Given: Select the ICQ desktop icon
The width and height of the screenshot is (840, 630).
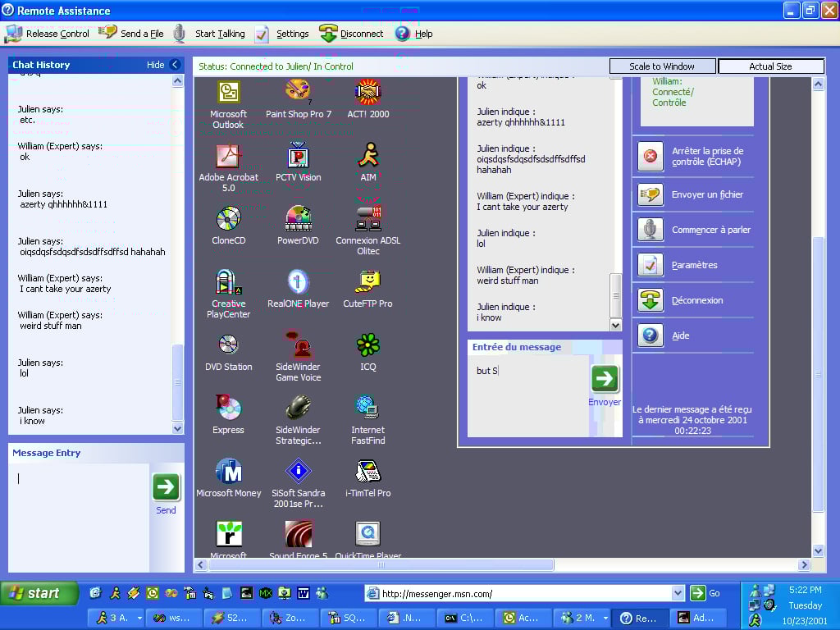Looking at the screenshot, I should pos(367,345).
